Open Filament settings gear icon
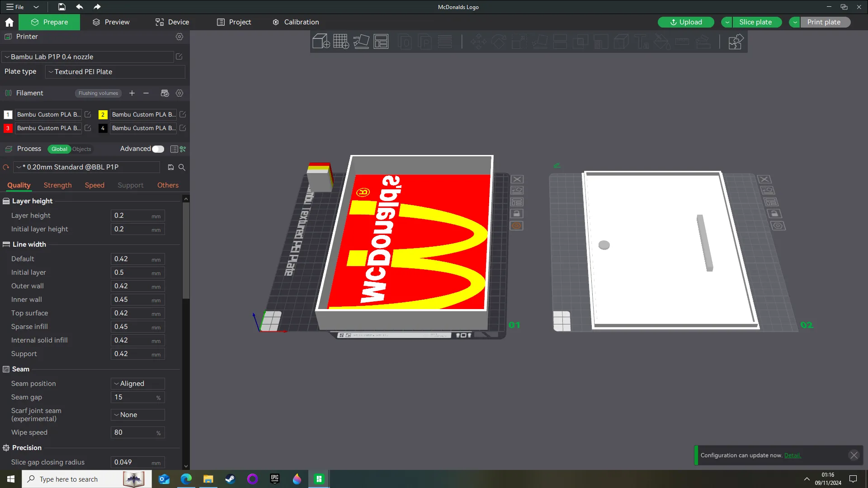 coord(179,93)
